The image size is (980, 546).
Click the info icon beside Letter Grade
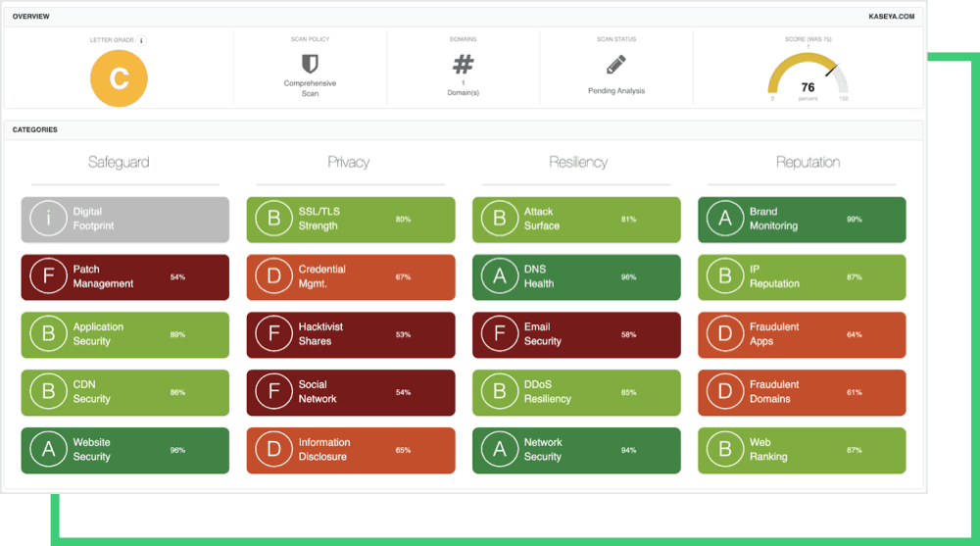coord(142,41)
